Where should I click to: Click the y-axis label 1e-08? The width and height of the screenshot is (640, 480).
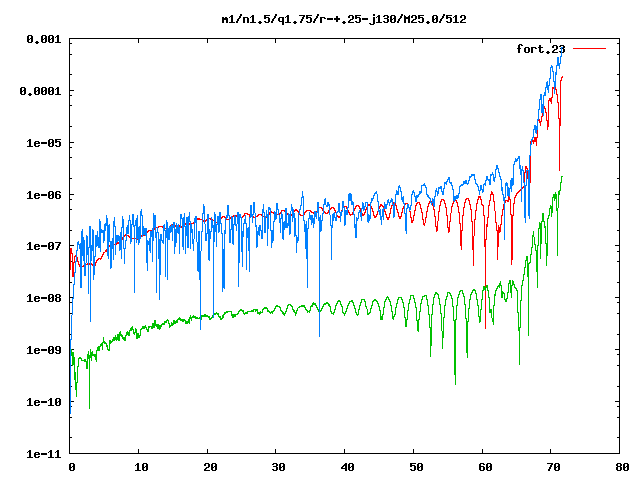44,298
